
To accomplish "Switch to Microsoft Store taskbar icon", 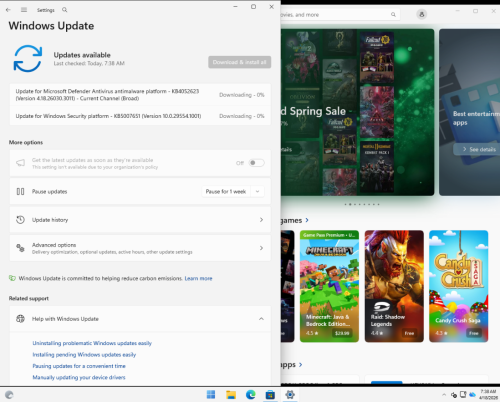I will point(270,395).
